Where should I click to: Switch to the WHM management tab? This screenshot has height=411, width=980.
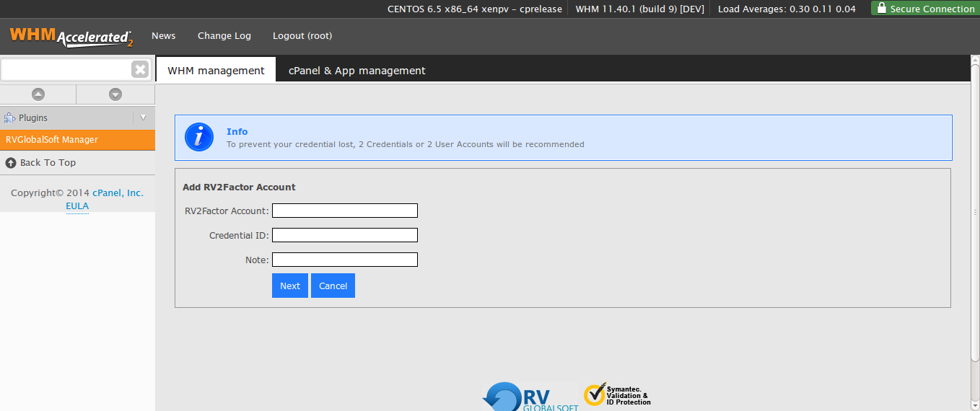click(x=216, y=70)
